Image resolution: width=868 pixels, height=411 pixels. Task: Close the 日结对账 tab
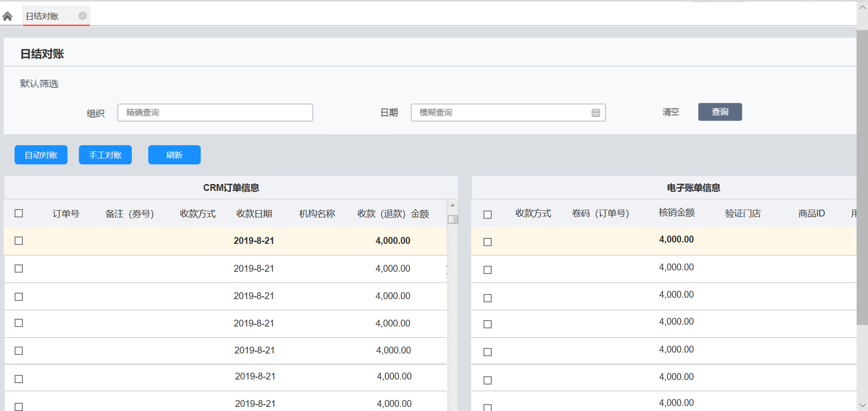[83, 16]
